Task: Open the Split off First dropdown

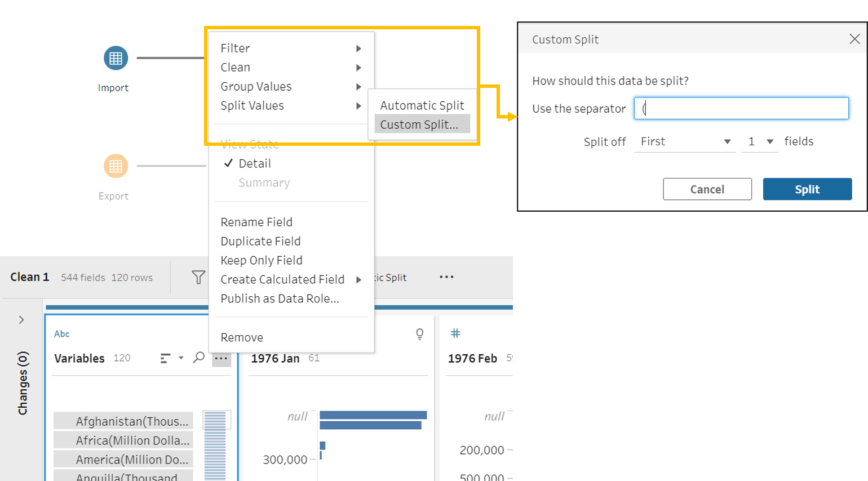Action: [x=685, y=141]
